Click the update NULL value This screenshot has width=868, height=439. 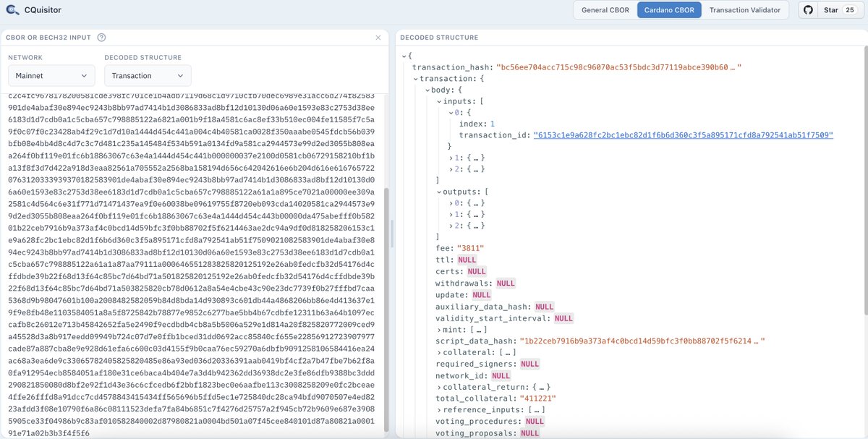pyautogui.click(x=481, y=295)
